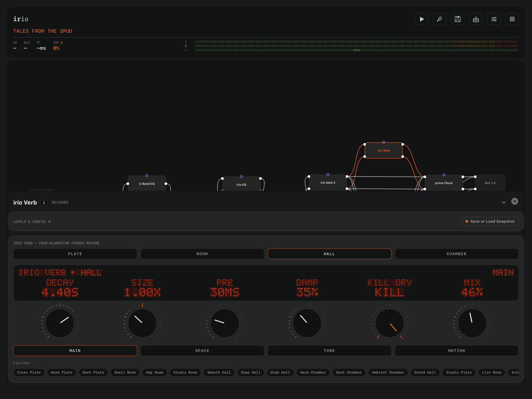Load the Small Room preset
532x399 pixels.
125,372
